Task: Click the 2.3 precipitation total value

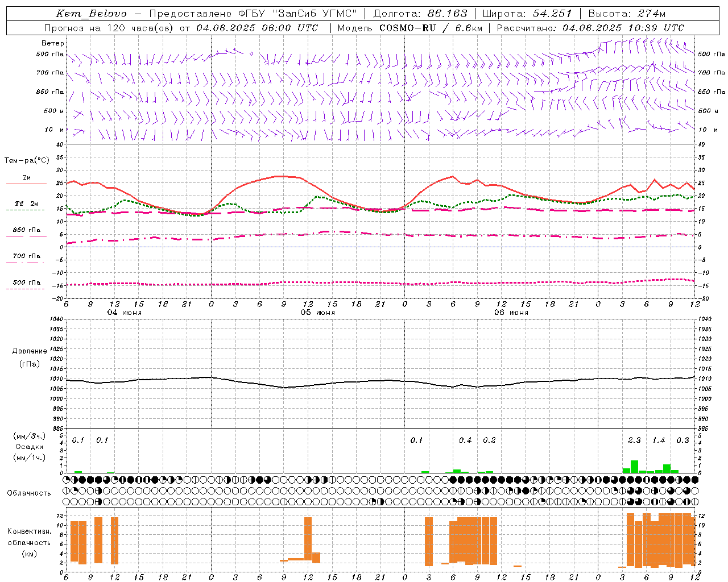Action: coord(634,440)
